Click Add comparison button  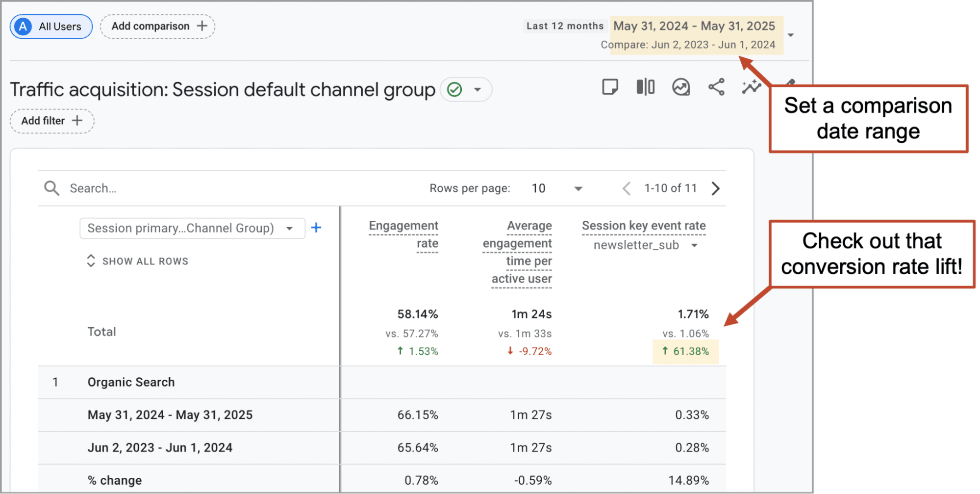[x=157, y=26]
